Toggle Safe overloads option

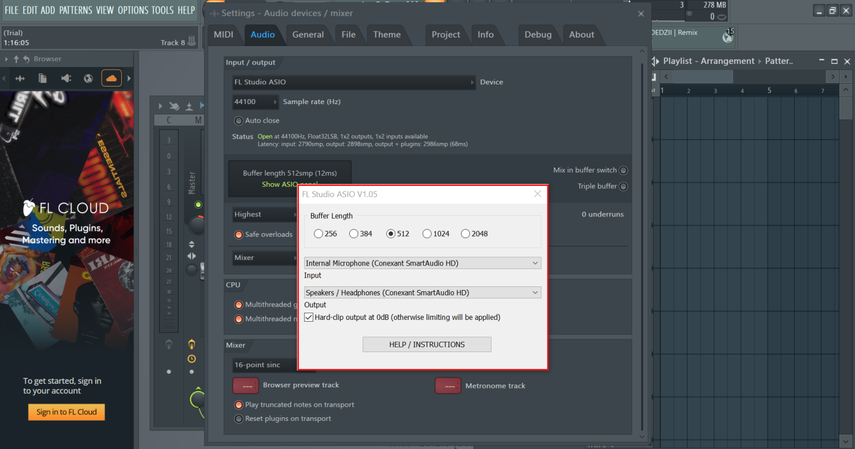[238, 235]
